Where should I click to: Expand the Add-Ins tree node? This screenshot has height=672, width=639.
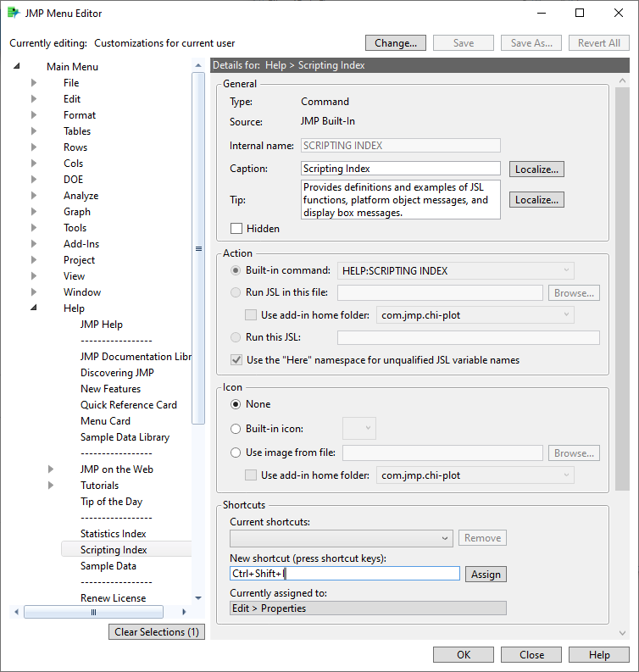pyautogui.click(x=34, y=244)
